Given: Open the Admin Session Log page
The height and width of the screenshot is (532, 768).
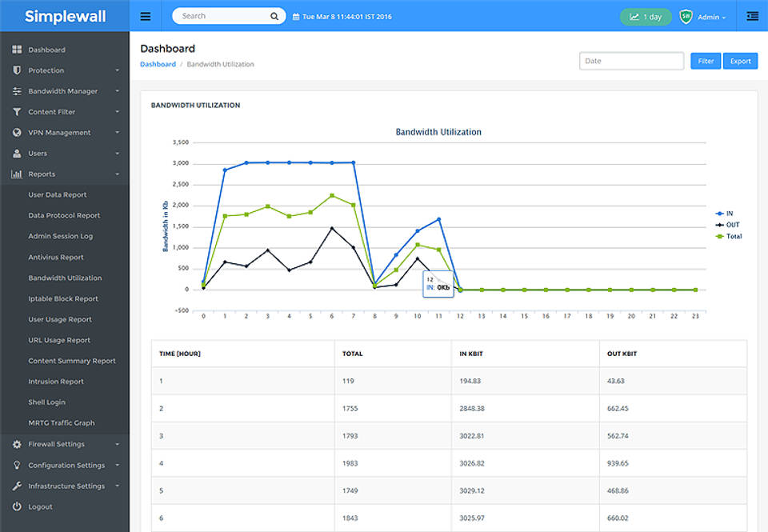Looking at the screenshot, I should 60,235.
